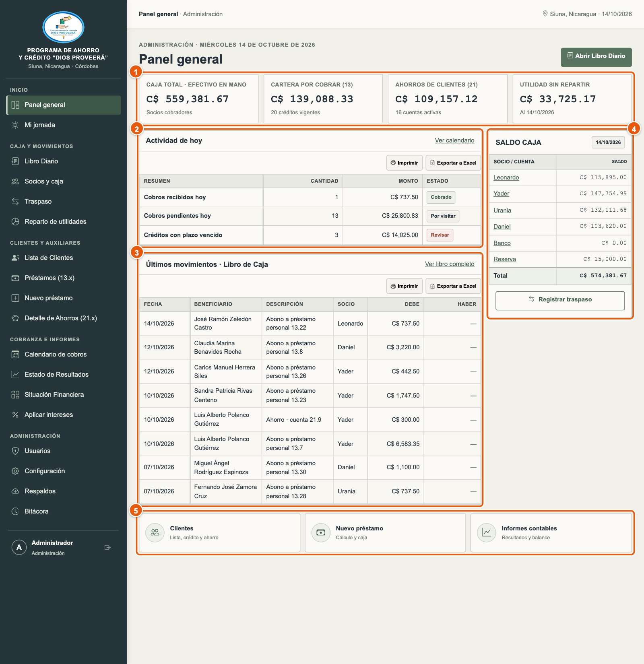The image size is (644, 664).
Task: Go to Socios y caja menu item
Action: click(x=63, y=181)
